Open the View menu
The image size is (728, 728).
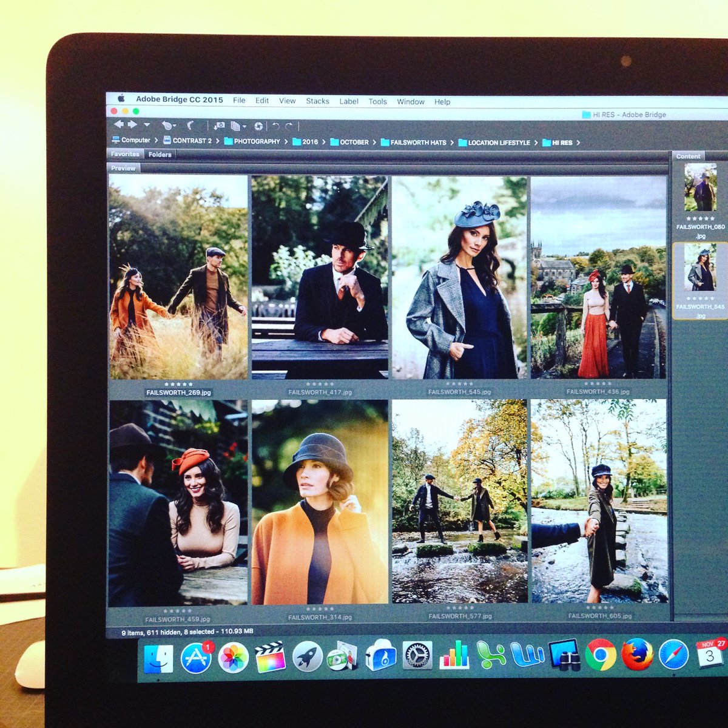point(288,101)
